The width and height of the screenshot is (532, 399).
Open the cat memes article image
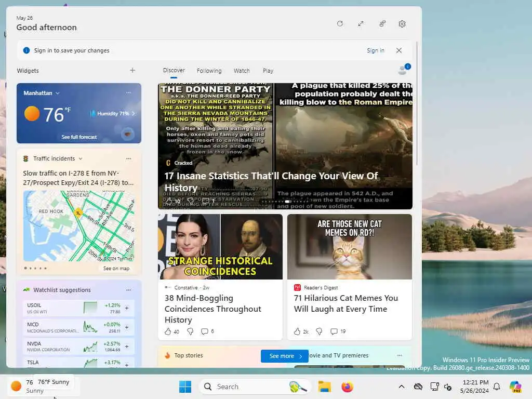pyautogui.click(x=350, y=247)
